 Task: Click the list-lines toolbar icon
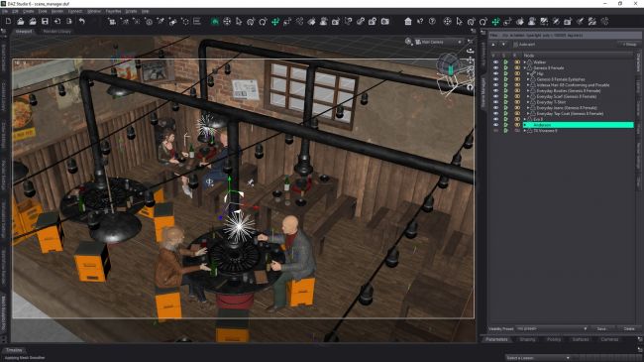point(197,22)
